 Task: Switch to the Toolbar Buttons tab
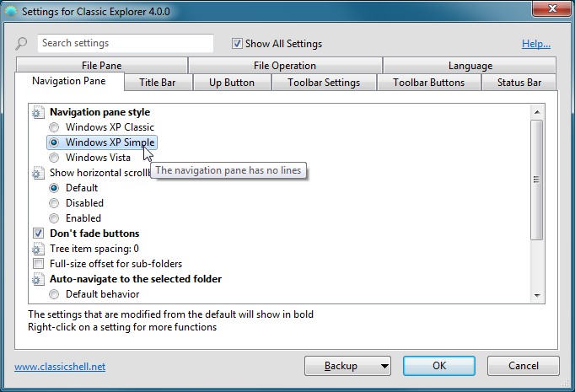[428, 83]
